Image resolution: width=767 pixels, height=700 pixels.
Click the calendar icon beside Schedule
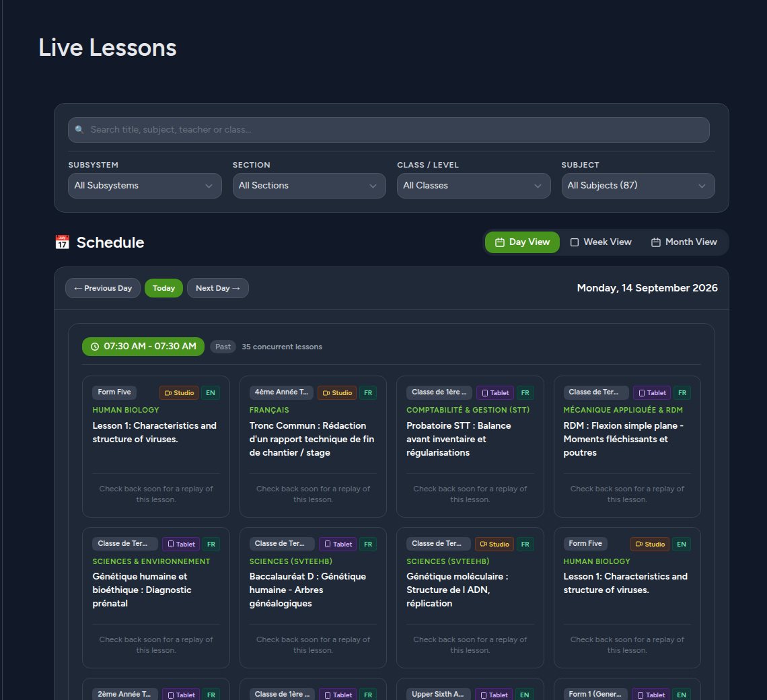[x=62, y=242]
